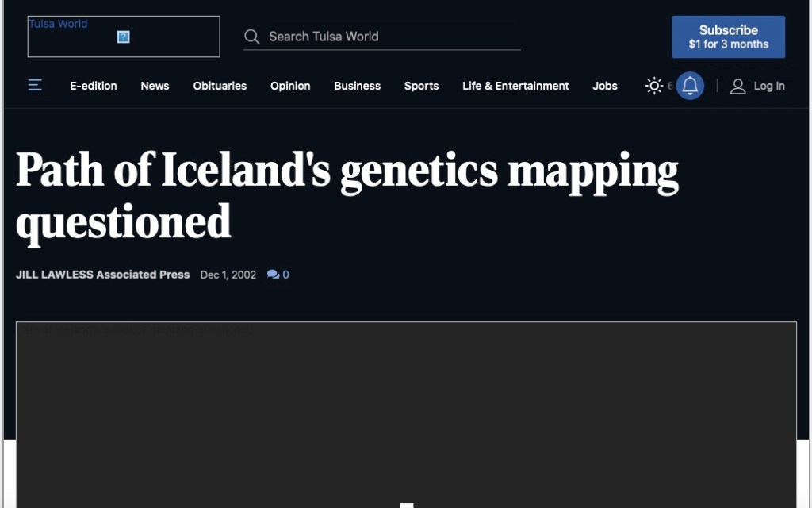Open the Sports section
Image resolution: width=812 pixels, height=508 pixels.
tap(421, 86)
